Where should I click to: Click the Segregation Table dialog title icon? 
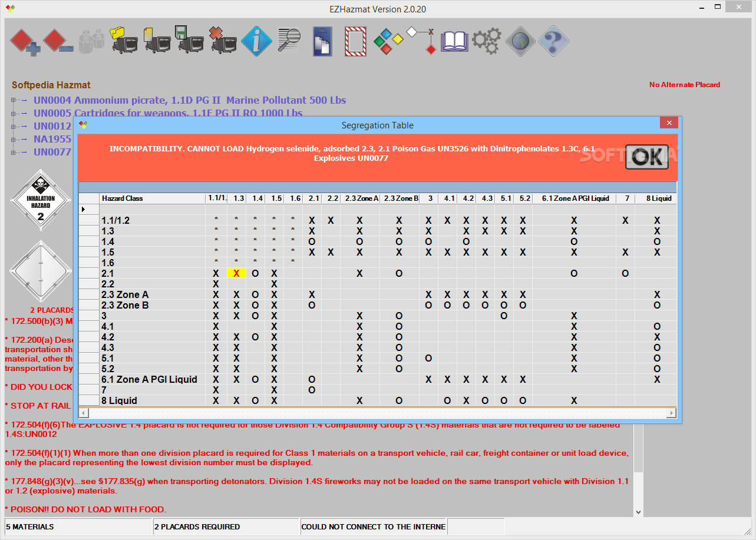(x=83, y=125)
